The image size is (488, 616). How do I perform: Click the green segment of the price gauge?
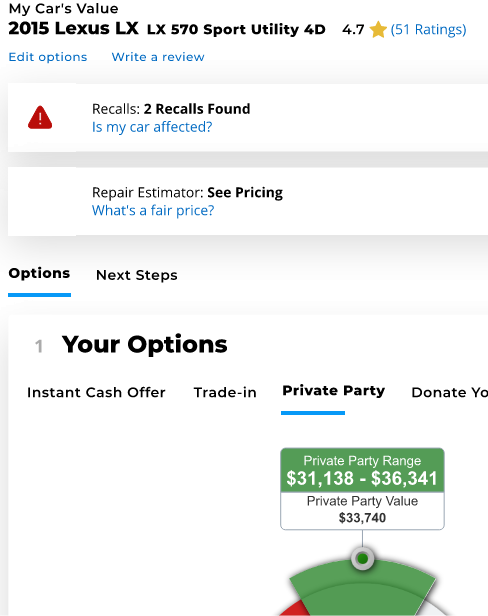coord(362,589)
